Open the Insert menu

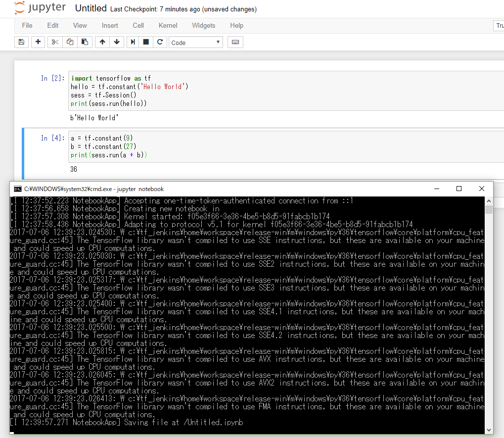[109, 25]
